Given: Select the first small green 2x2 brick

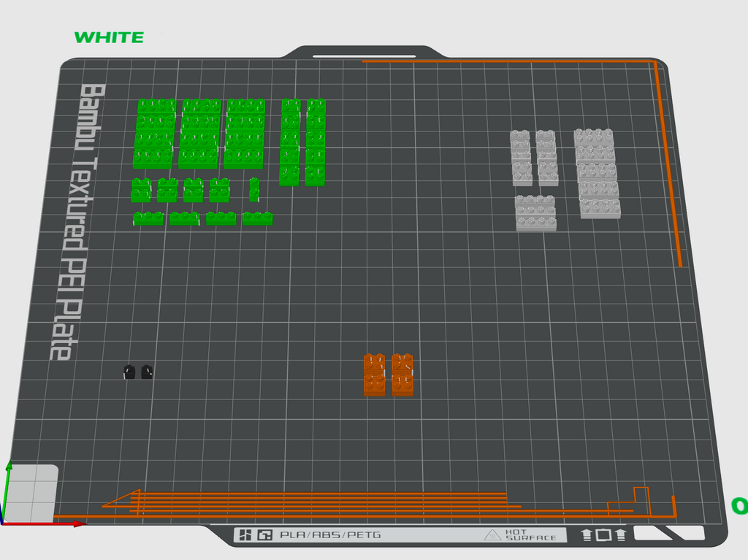Looking at the screenshot, I should point(141,191).
